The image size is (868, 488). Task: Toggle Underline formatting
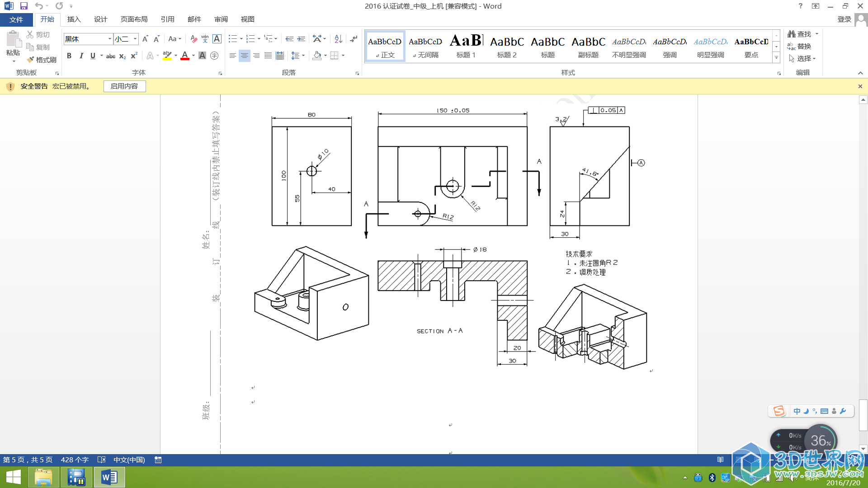(x=93, y=56)
